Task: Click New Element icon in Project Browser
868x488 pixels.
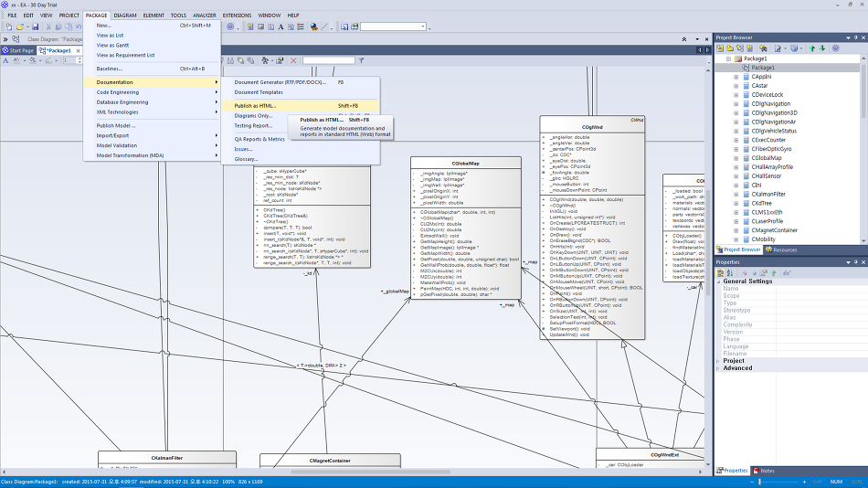Action: (750, 48)
